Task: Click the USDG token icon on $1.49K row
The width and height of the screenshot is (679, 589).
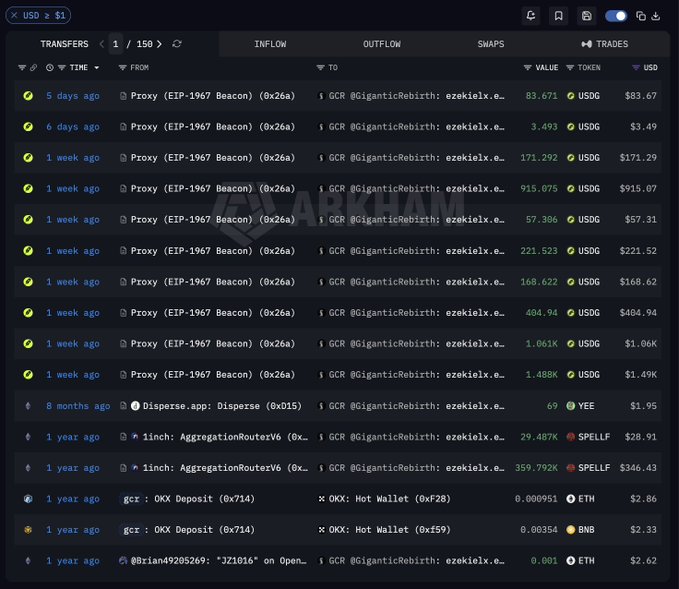Action: point(571,375)
